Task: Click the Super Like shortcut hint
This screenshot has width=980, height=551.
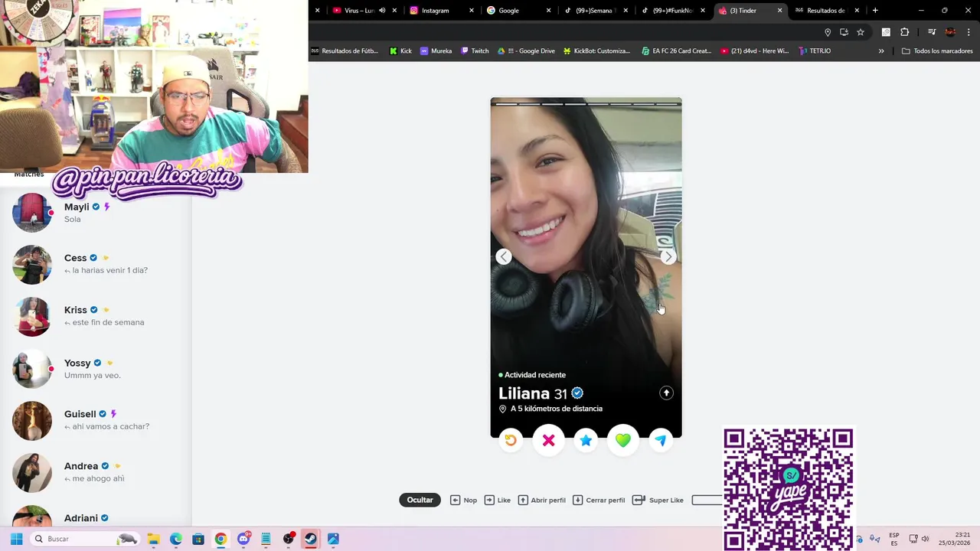Action: tap(658, 500)
